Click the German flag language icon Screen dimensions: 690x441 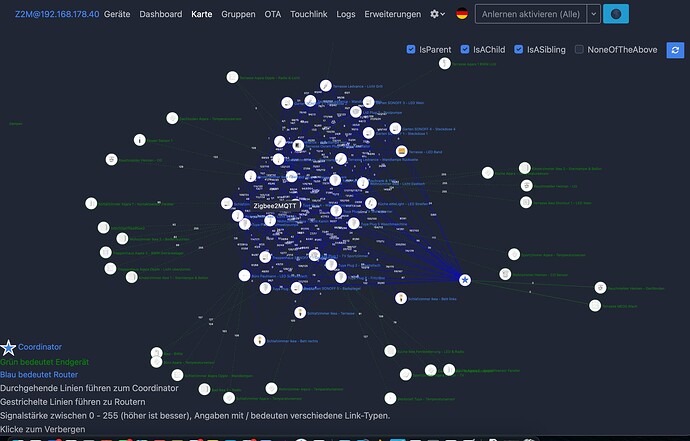(462, 14)
